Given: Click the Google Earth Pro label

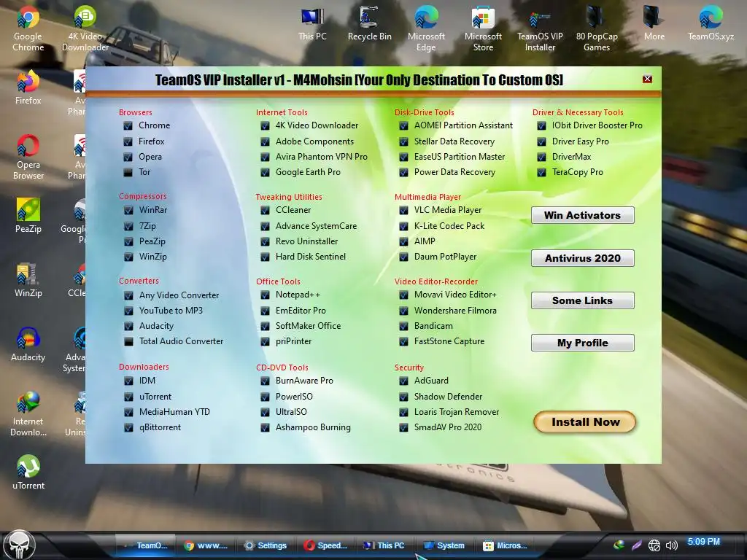Looking at the screenshot, I should coord(308,172).
